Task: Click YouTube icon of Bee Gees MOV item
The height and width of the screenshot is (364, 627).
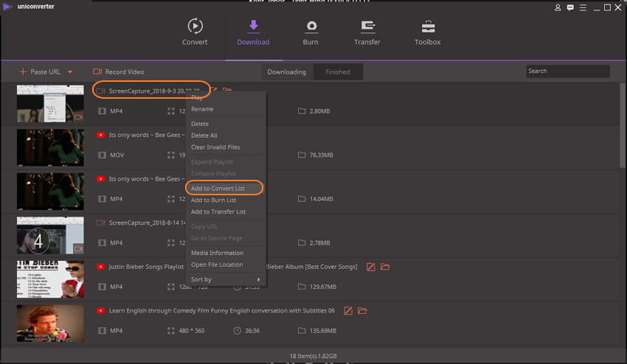Action: tap(100, 135)
